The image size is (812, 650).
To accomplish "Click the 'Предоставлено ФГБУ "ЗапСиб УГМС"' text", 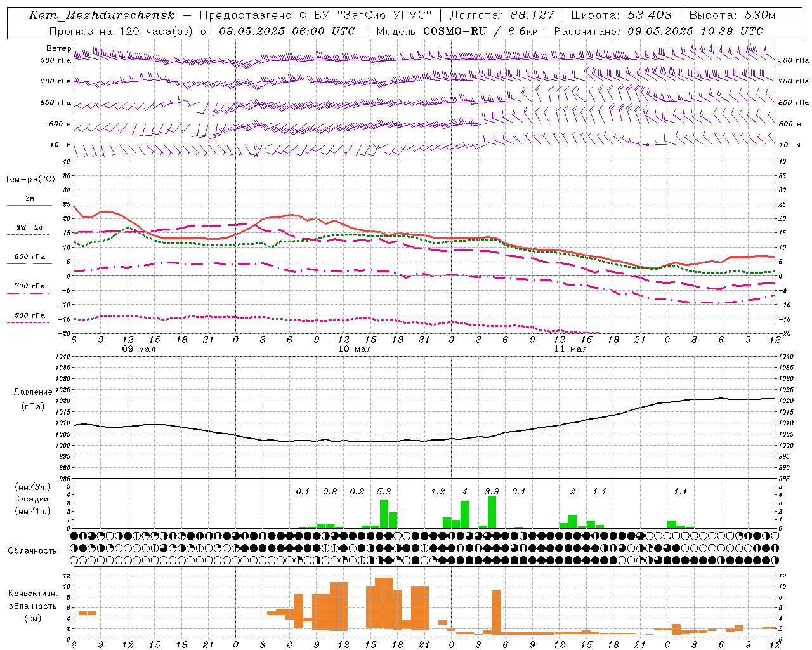I will tap(315, 15).
